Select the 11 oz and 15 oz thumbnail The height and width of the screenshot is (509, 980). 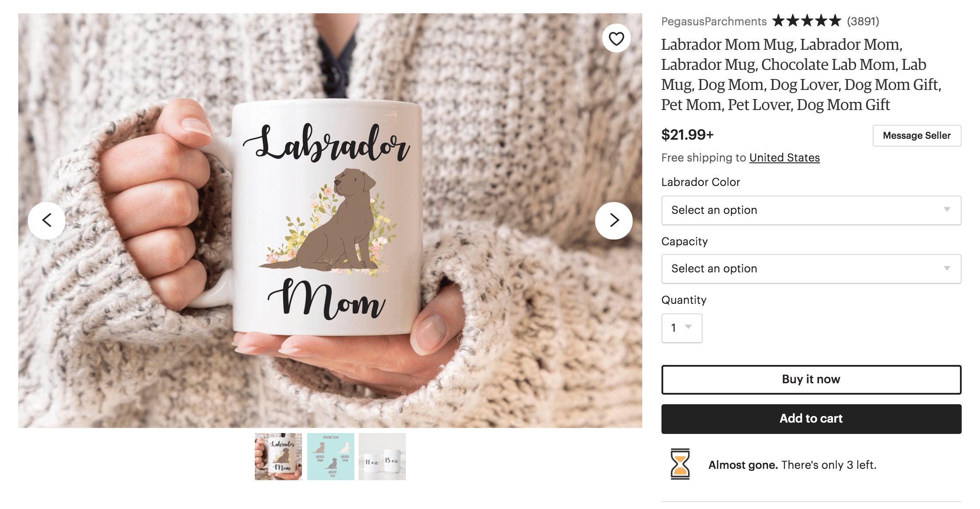(382, 457)
